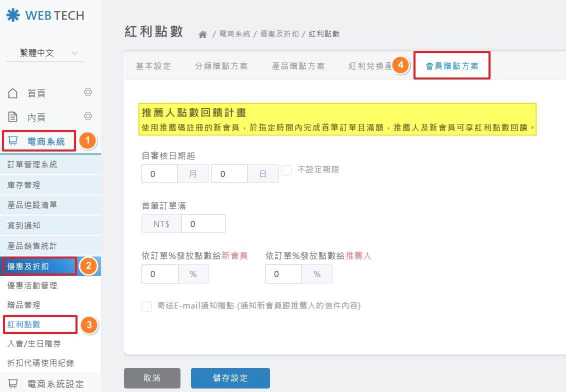The image size is (566, 392).
Task: Enable the 不設定期限 checkbox
Action: [286, 170]
